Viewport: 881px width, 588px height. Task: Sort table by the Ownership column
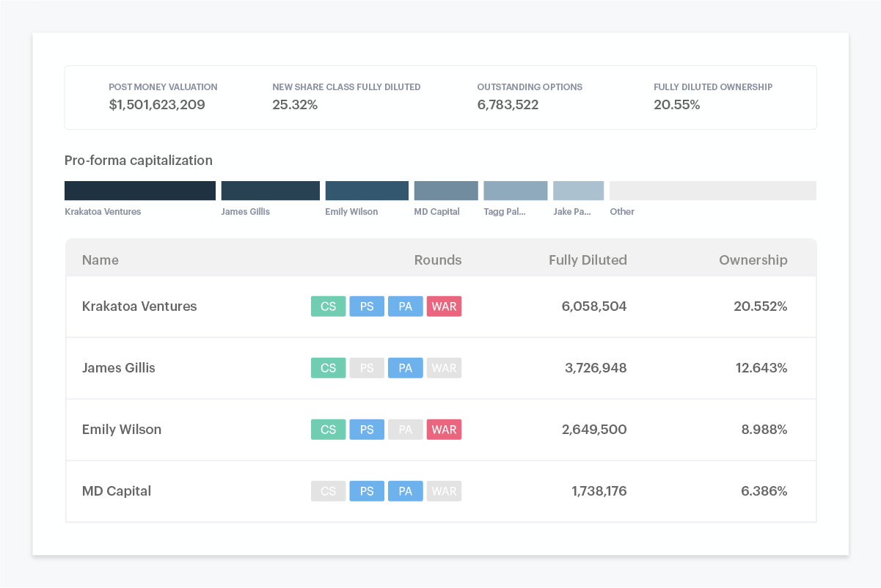pos(753,260)
